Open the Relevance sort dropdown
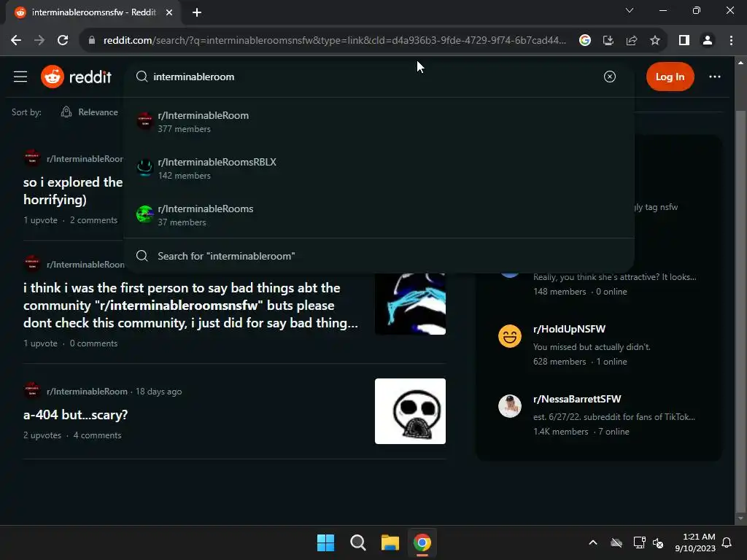Image resolution: width=747 pixels, height=560 pixels. 90,112
